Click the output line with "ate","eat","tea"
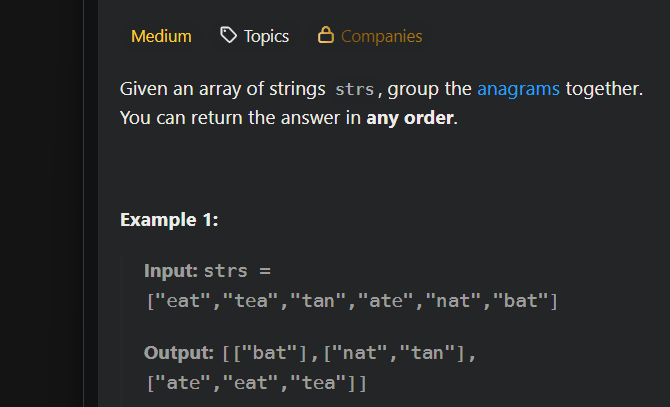This screenshot has width=670, height=407. click(x=255, y=382)
